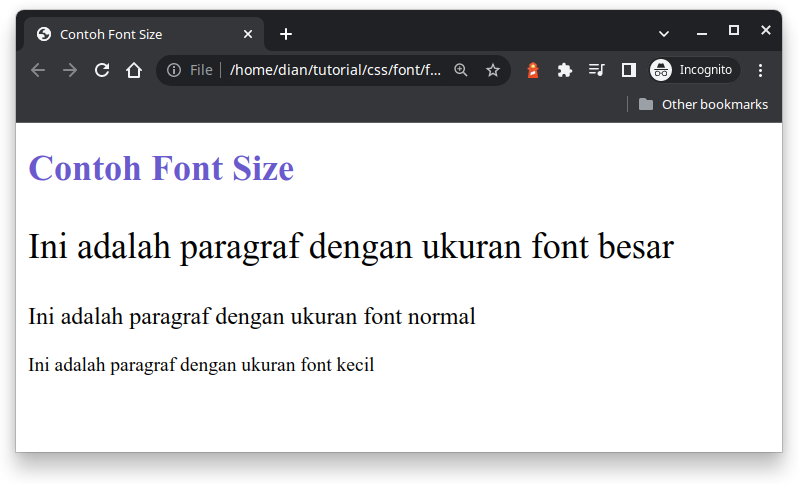Open the media control playlist icon
Image resolution: width=798 pixels, height=484 pixels.
point(596,70)
